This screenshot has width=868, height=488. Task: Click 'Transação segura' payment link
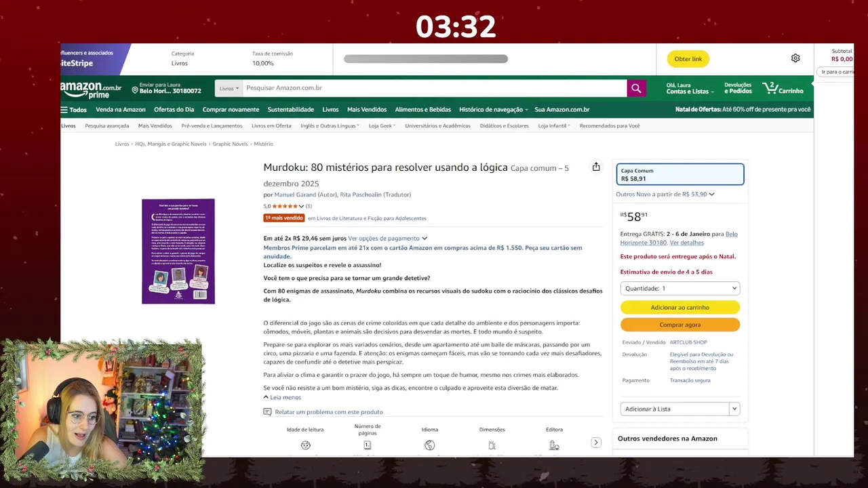click(690, 380)
